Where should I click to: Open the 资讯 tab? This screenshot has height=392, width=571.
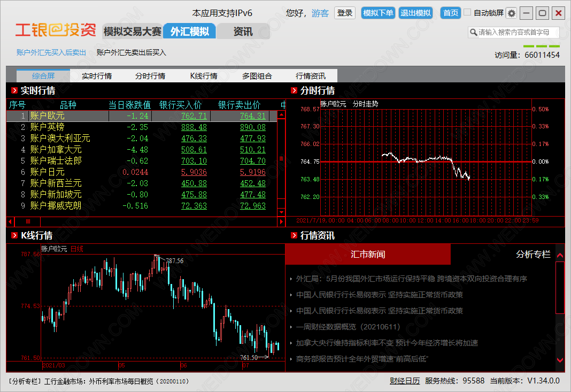243,32
